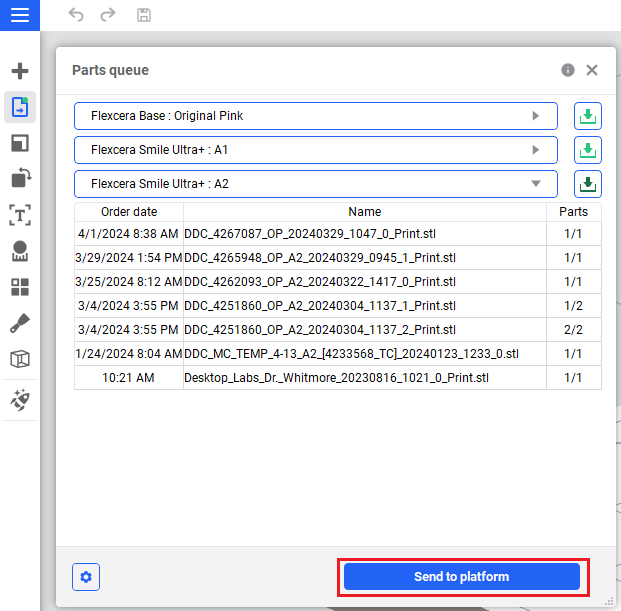621x611 pixels.
Task: Click the 10:21 AM date cell
Action: click(128, 378)
